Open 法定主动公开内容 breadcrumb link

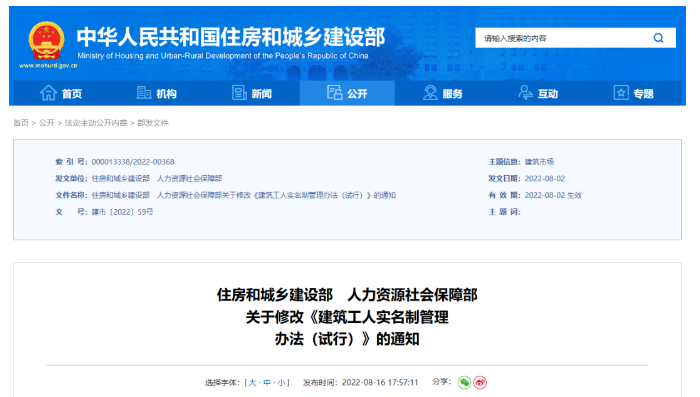pyautogui.click(x=96, y=122)
